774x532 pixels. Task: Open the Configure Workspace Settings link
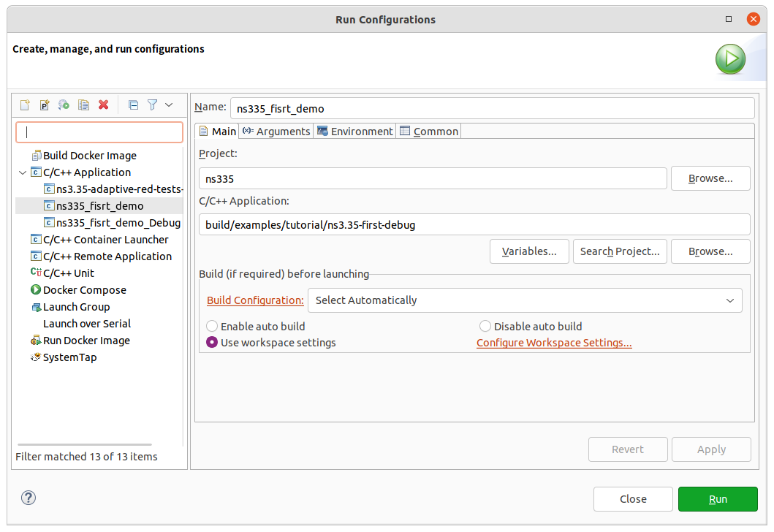click(554, 343)
